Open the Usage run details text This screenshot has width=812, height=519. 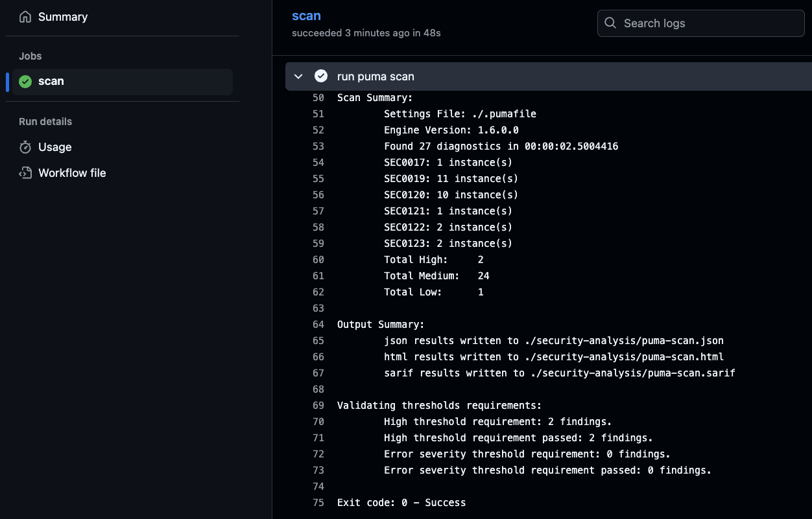[55, 147]
